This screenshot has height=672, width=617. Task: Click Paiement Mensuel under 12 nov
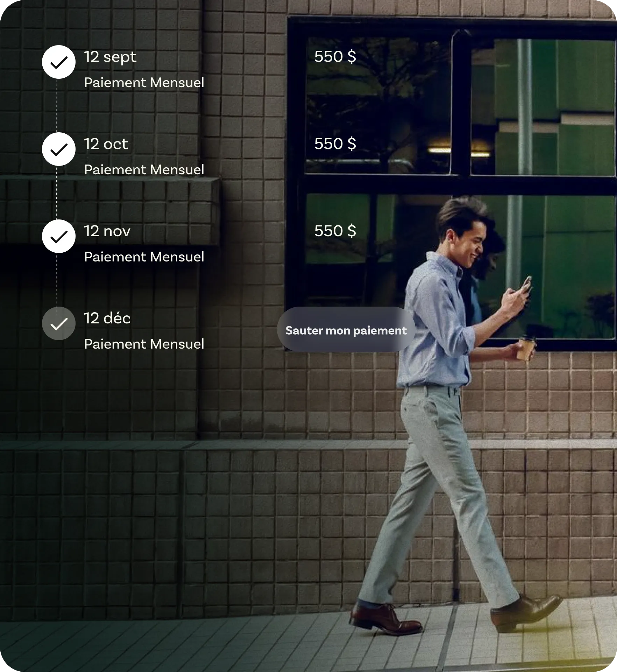[x=144, y=257]
